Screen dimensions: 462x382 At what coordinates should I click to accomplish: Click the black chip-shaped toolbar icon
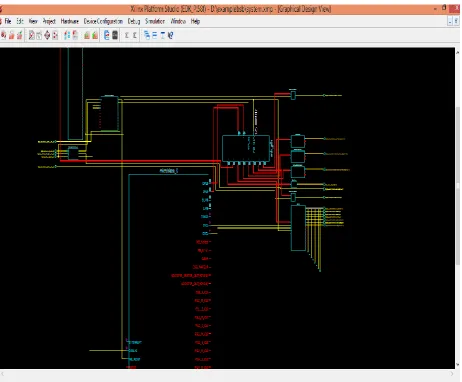pyautogui.click(x=115, y=35)
